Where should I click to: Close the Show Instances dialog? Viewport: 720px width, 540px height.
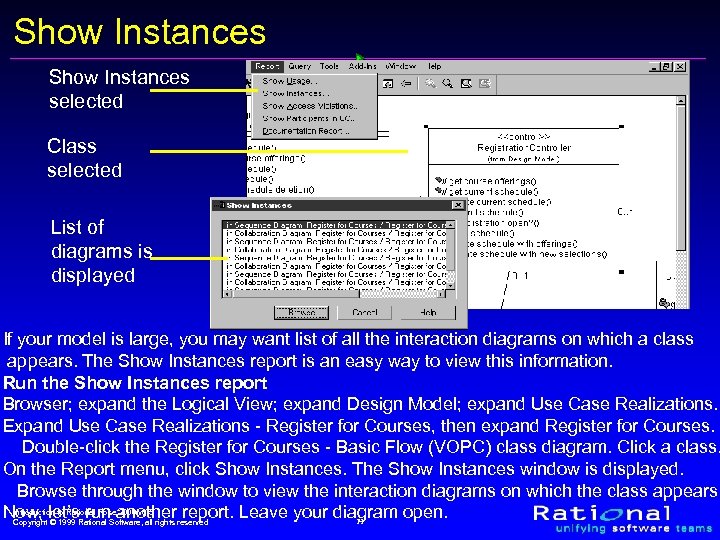457,205
